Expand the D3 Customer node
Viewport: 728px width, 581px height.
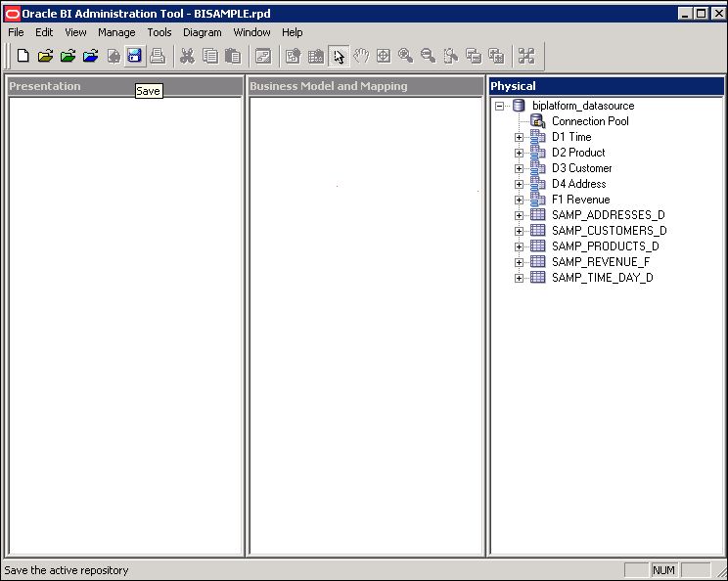click(x=519, y=169)
